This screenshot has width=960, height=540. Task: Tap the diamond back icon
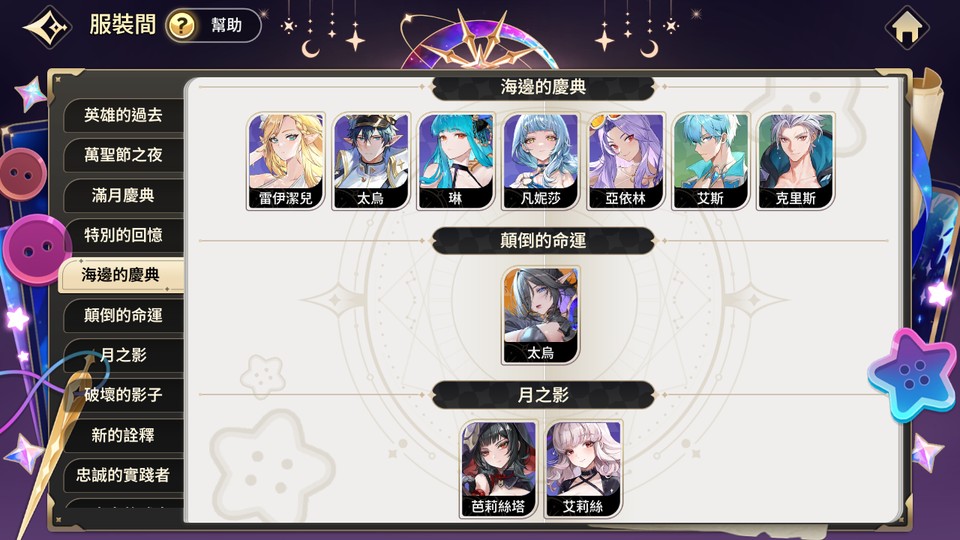click(48, 27)
